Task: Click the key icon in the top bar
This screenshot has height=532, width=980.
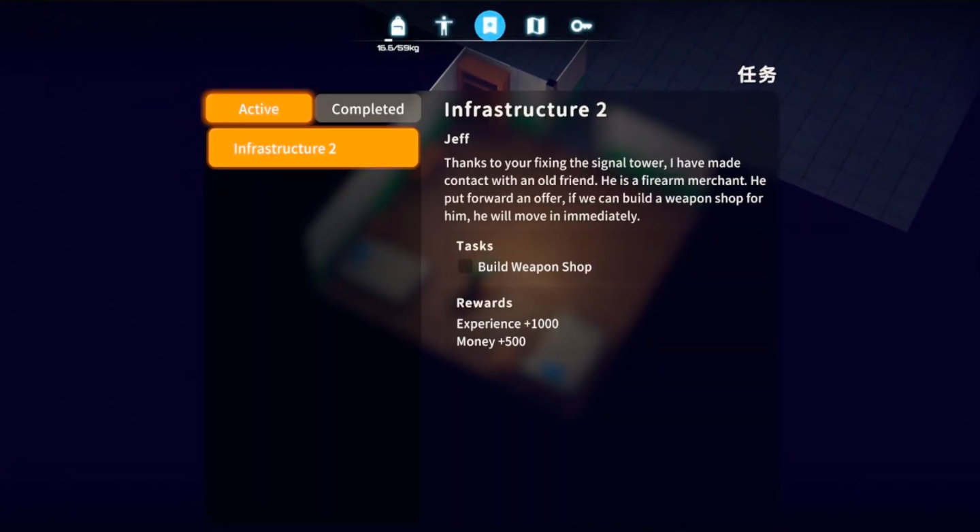Action: pyautogui.click(x=581, y=24)
